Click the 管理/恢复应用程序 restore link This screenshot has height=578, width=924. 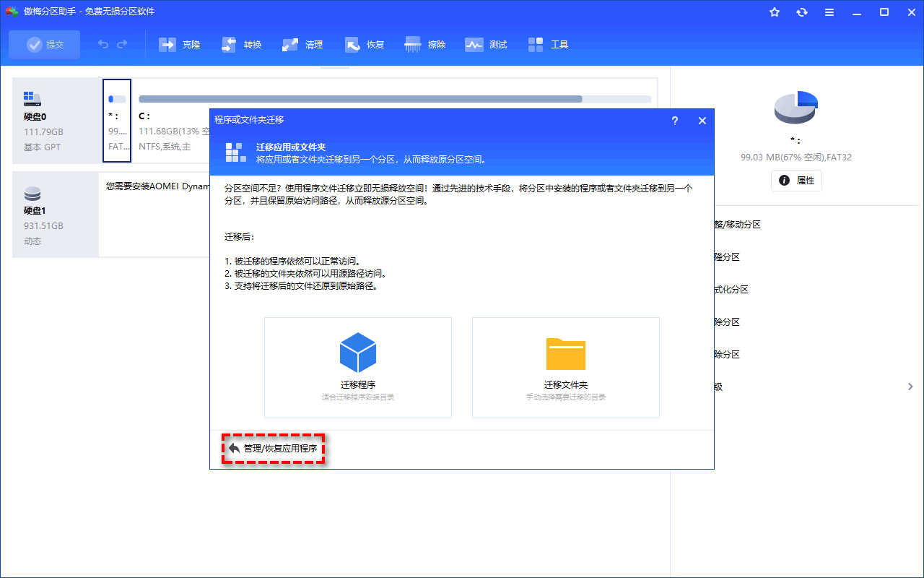(273, 448)
